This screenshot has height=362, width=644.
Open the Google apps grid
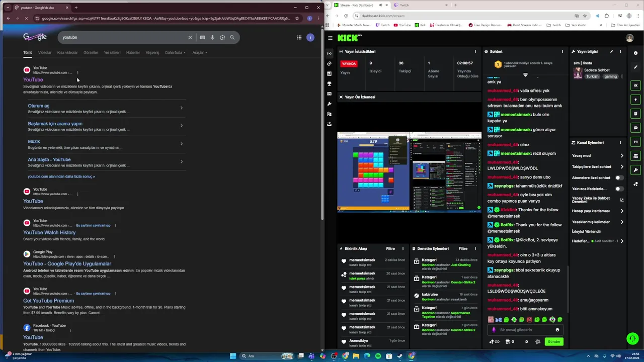(x=299, y=37)
